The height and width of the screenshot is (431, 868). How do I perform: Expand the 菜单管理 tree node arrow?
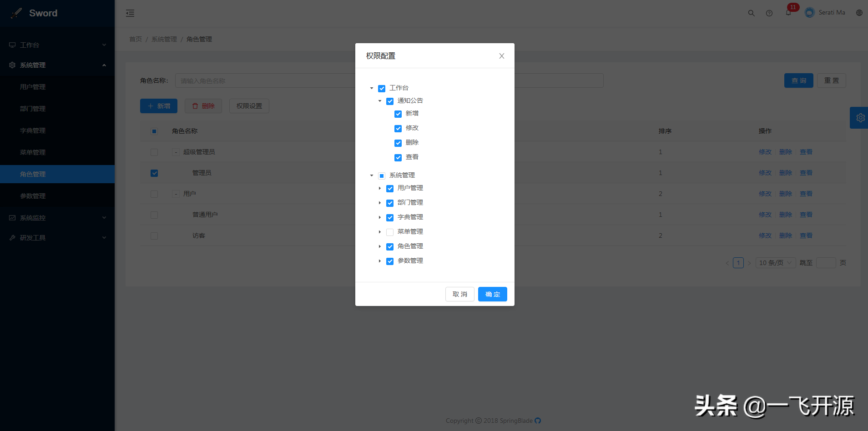[380, 232]
